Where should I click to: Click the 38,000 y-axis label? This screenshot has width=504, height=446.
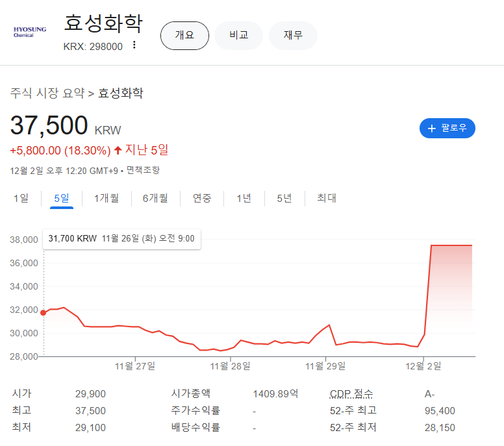pos(24,240)
